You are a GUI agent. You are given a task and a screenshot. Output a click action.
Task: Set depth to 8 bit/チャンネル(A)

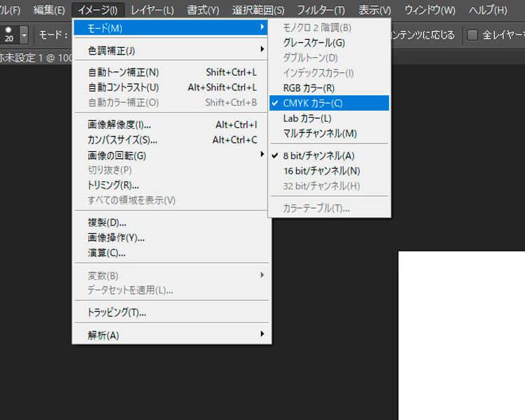pos(318,155)
